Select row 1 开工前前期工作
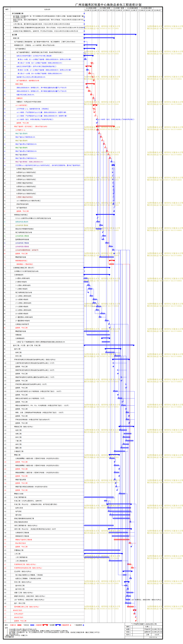This screenshot has width=183, height=644. [44, 13]
